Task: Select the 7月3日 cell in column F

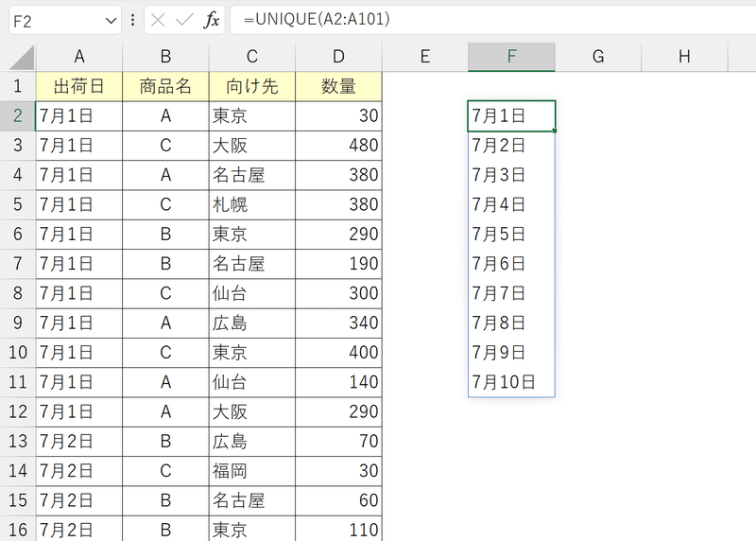Action: (511, 175)
